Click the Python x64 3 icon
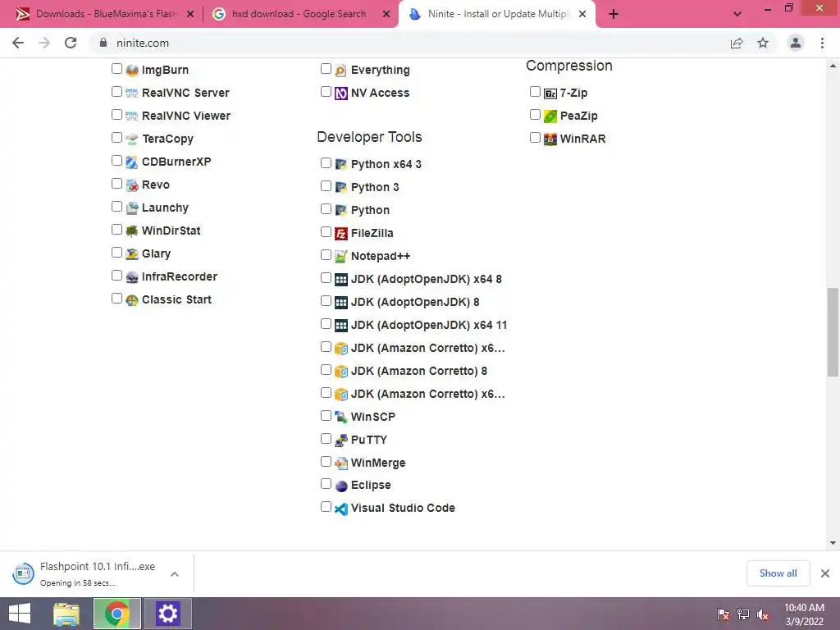 341,164
